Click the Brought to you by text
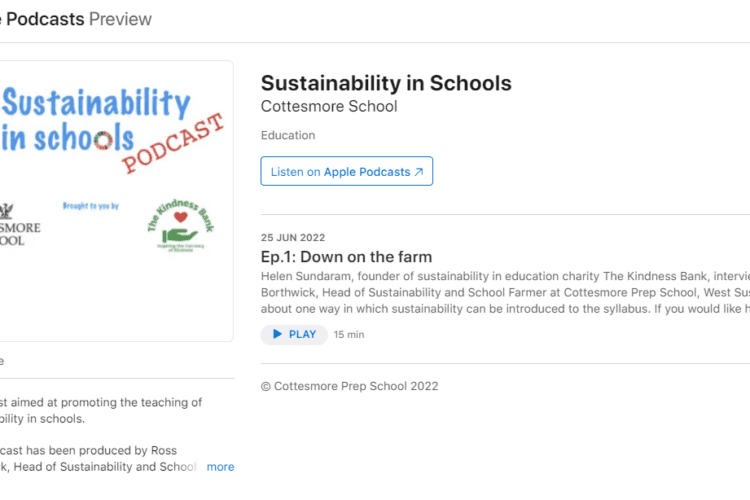This screenshot has width=750, height=500. tap(91, 206)
